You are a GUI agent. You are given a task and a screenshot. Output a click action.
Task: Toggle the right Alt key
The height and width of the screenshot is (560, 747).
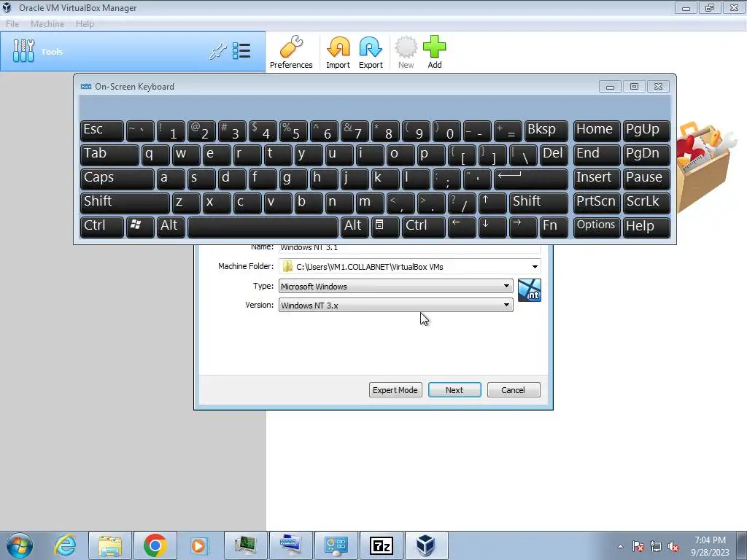[355, 227]
